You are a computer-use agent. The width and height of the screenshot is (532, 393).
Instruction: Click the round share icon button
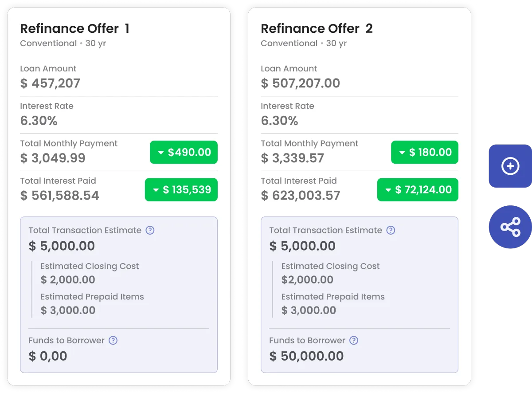point(510,227)
